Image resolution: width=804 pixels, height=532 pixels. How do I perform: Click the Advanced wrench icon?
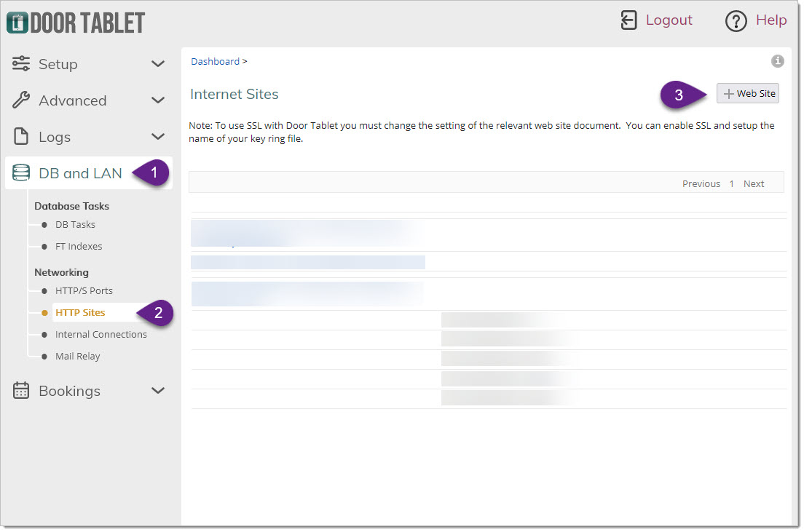21,100
